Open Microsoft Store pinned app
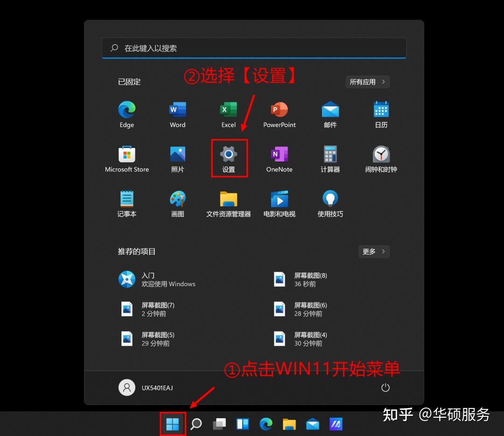Viewport: 504px width, 436px height. click(x=126, y=159)
